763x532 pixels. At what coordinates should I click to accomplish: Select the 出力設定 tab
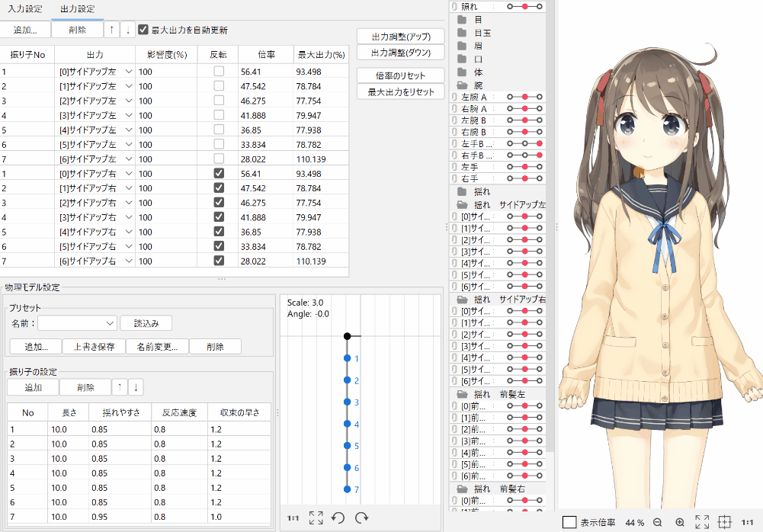pyautogui.click(x=77, y=9)
